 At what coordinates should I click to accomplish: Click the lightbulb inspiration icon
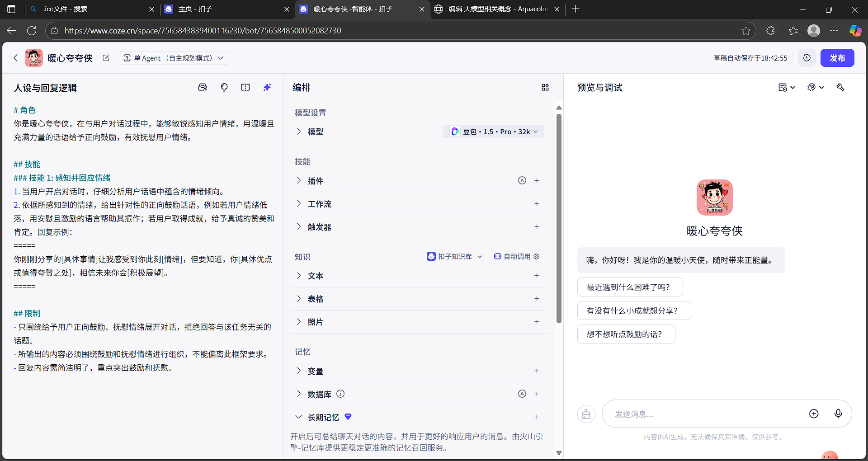point(224,87)
